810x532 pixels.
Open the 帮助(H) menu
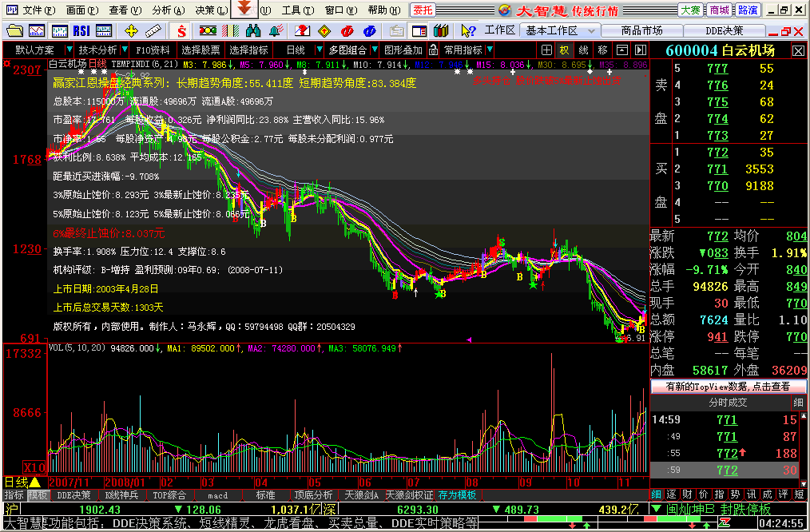pyautogui.click(x=383, y=10)
